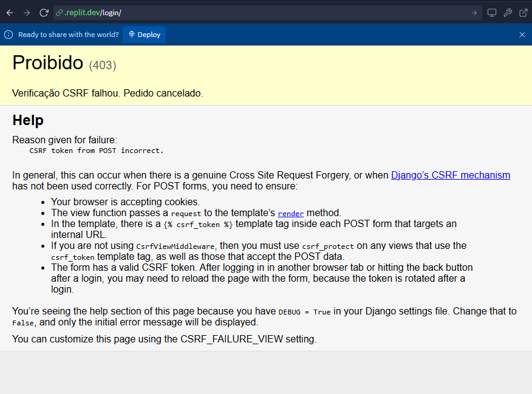532x394 pixels.
Task: Click the Deploy button
Action: tap(144, 35)
